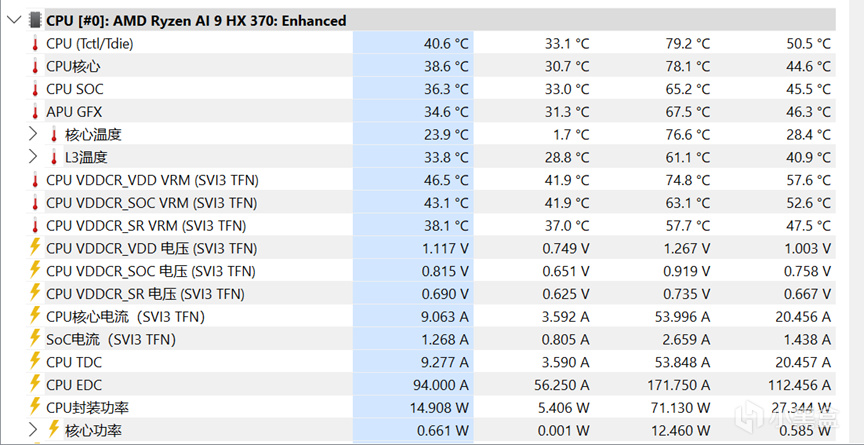Click maximum value 71.130 W

tap(681, 408)
